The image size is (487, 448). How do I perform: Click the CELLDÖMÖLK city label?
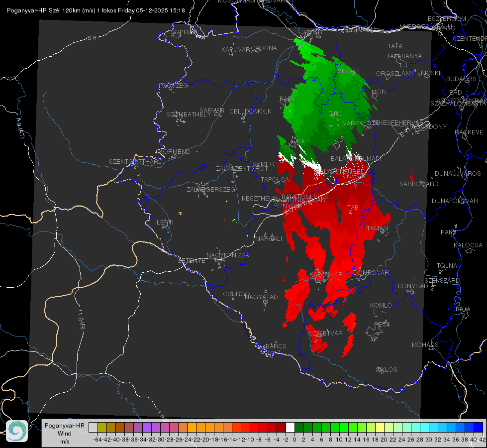(251, 112)
